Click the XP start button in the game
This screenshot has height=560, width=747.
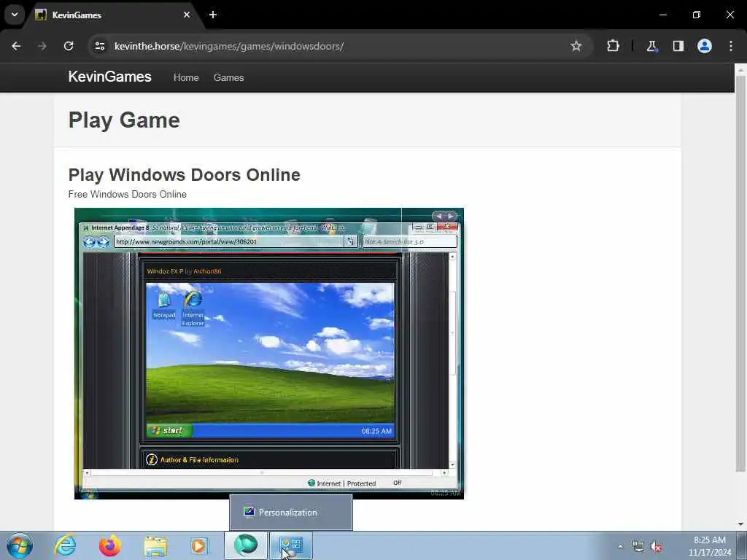[x=169, y=430]
